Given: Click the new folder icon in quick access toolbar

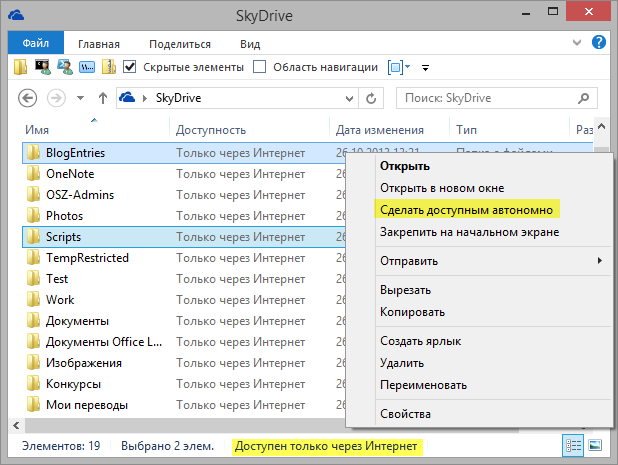Looking at the screenshot, I should (20, 67).
